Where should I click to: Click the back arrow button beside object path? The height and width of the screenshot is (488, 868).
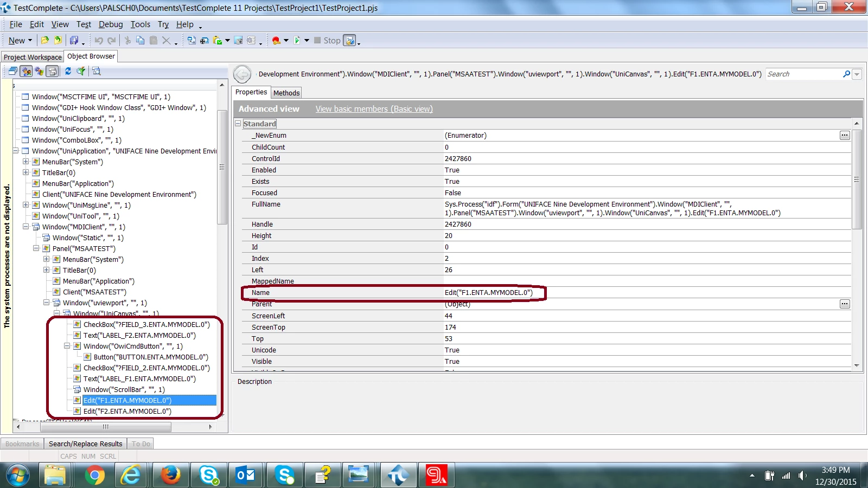(x=242, y=74)
